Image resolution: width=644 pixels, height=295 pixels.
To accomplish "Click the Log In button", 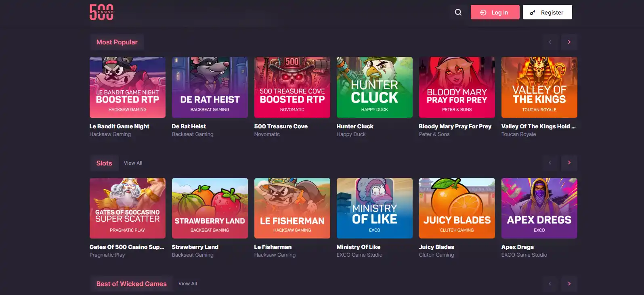I will click(495, 13).
